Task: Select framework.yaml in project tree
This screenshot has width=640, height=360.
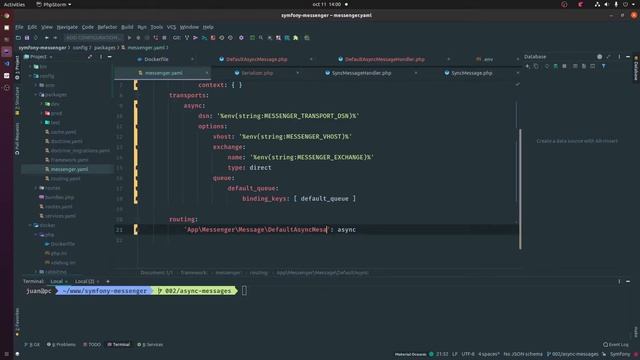Action: (67, 160)
